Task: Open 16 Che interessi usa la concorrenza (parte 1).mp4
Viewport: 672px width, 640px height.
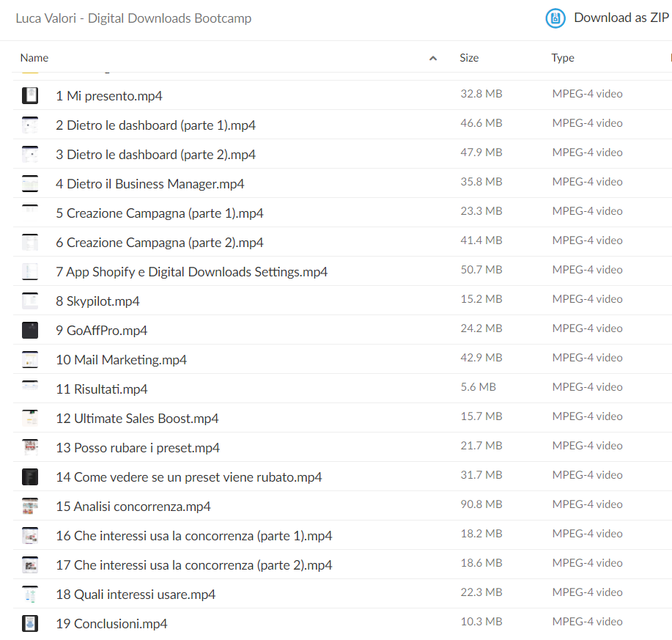Action: click(x=193, y=536)
